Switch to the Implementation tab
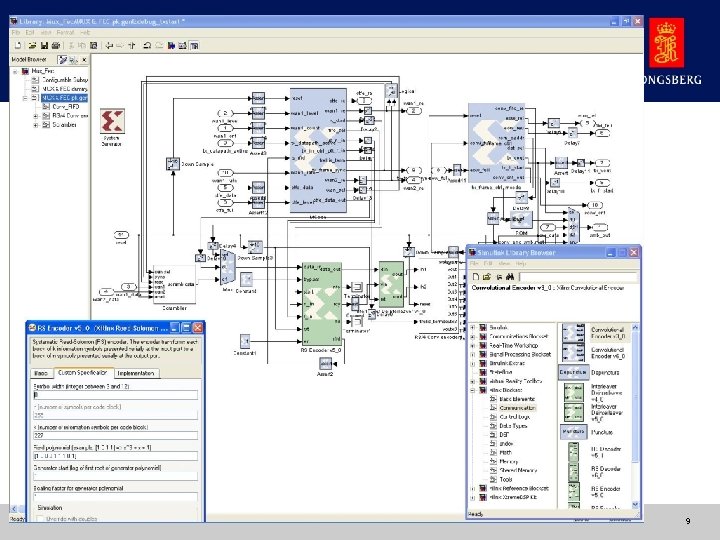 (x=135, y=373)
